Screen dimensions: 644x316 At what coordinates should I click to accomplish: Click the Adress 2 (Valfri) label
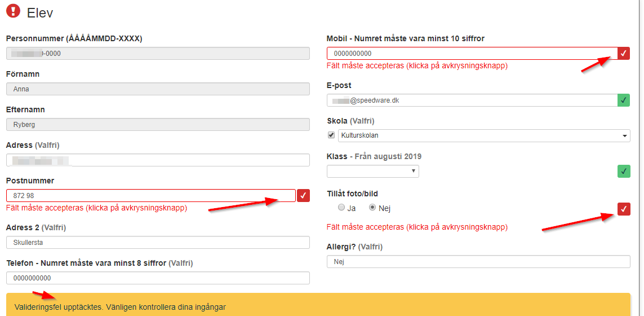pyautogui.click(x=36, y=227)
